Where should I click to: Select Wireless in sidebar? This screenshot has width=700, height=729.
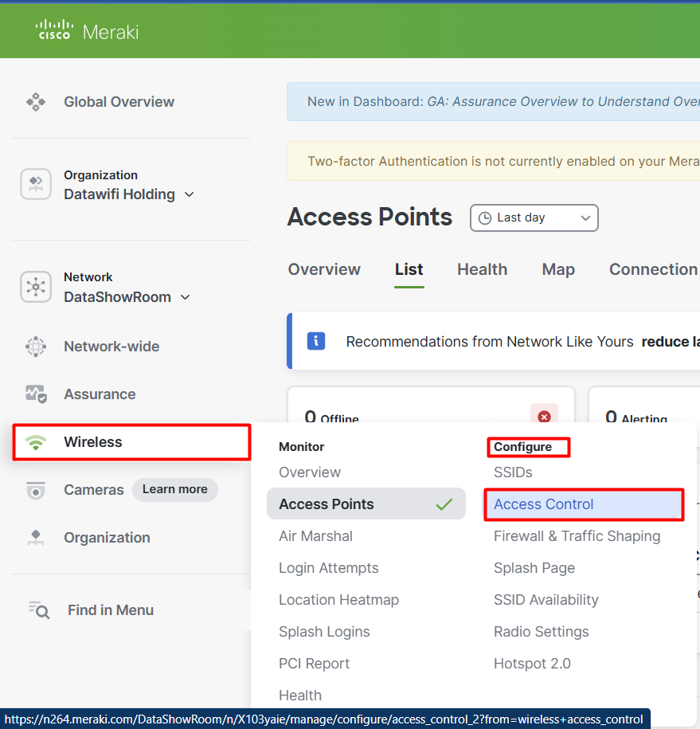click(131, 442)
